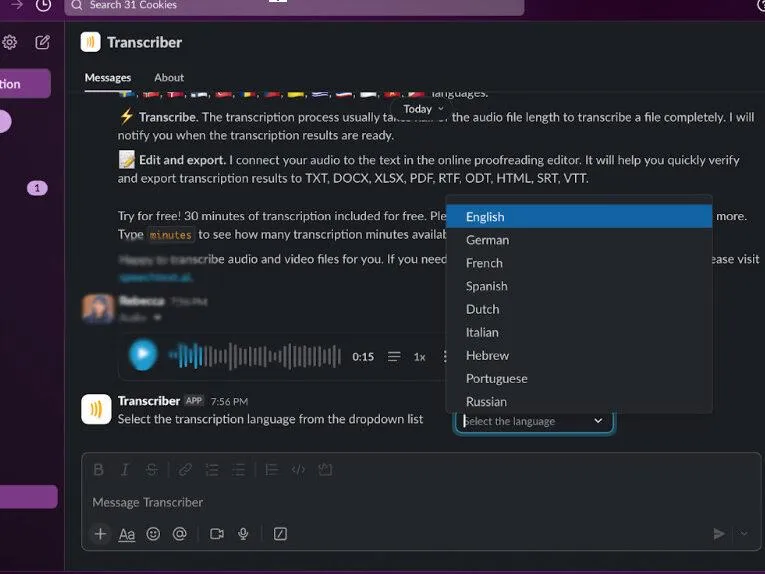765x574 pixels.
Task: Focus the Search 31 Cookies field
Action: [x=294, y=6]
